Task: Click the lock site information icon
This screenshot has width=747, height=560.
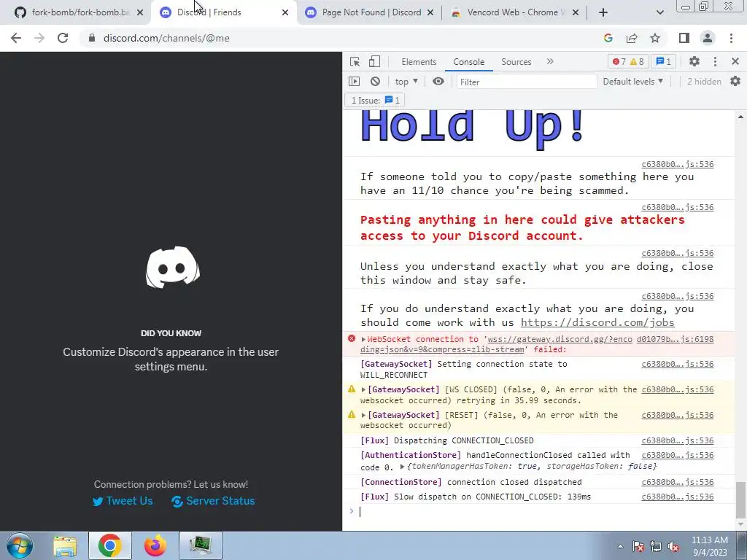Action: [91, 38]
